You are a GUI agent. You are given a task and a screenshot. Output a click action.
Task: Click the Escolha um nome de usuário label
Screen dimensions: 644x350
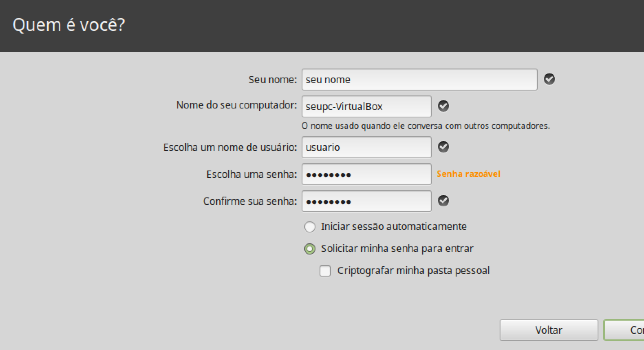229,147
